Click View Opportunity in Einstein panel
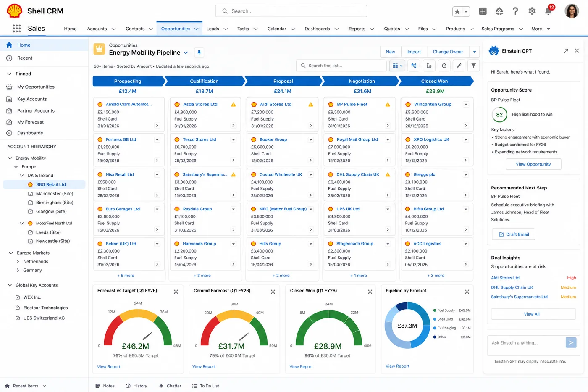 [x=533, y=164]
